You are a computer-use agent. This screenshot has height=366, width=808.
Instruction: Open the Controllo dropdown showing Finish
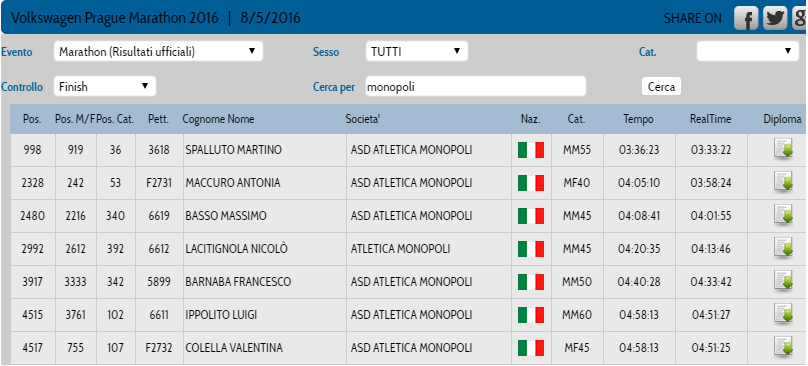point(105,87)
